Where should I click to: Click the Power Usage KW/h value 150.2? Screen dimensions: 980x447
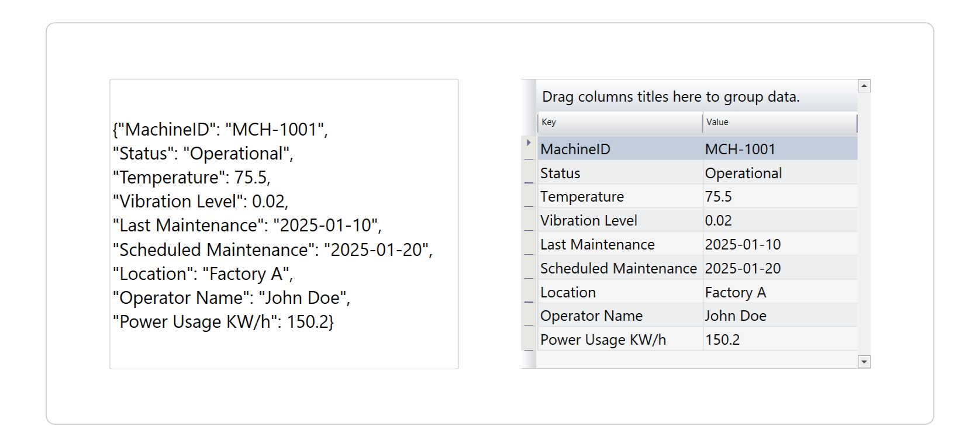click(x=779, y=340)
